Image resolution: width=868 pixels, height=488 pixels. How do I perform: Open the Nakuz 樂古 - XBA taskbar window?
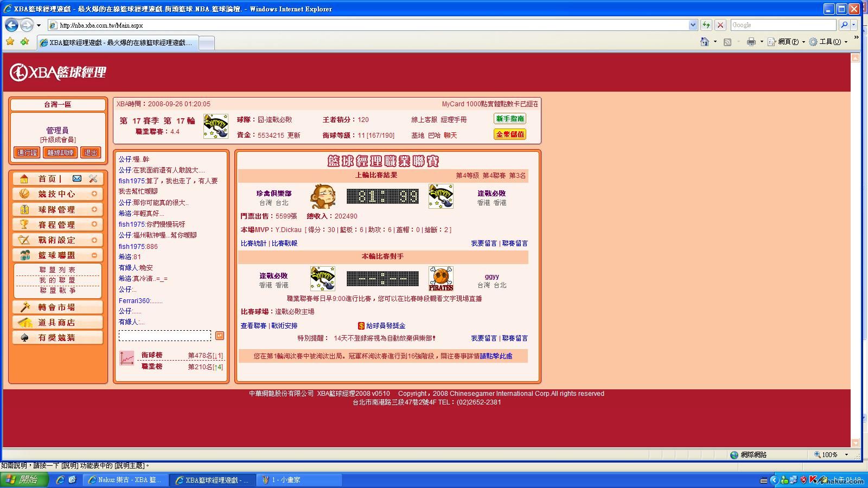click(125, 480)
